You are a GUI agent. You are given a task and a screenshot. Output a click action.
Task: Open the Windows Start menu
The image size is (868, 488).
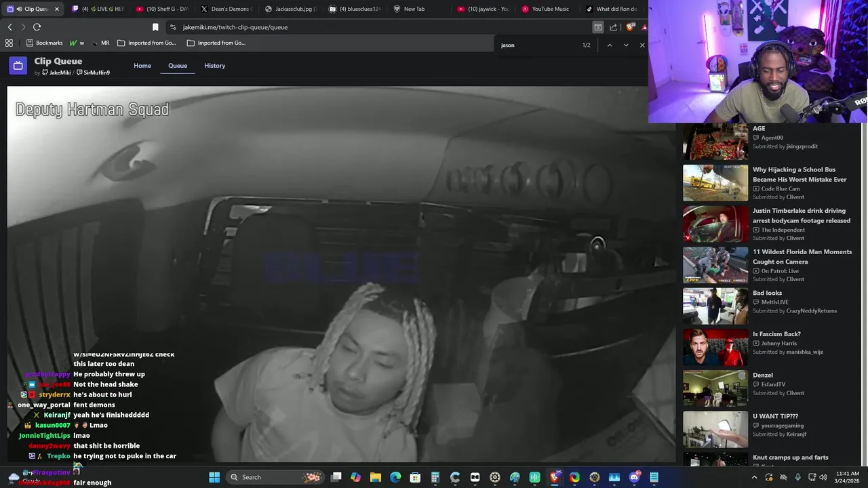(214, 477)
